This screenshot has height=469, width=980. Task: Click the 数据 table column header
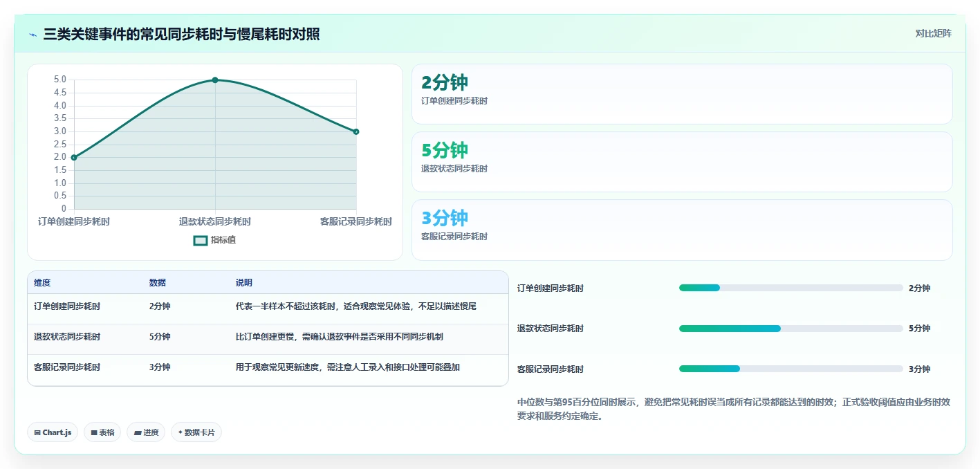point(158,283)
